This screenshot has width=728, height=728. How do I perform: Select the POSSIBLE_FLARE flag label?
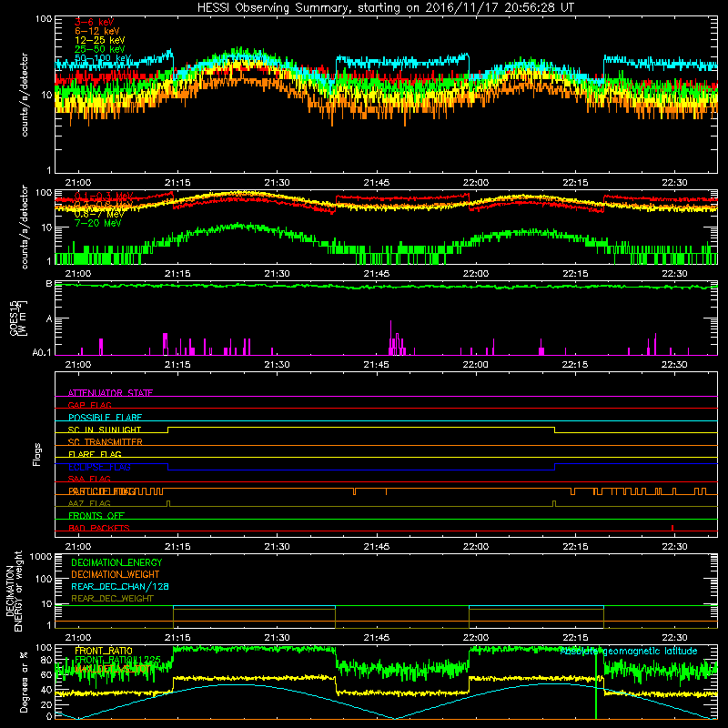point(105,418)
